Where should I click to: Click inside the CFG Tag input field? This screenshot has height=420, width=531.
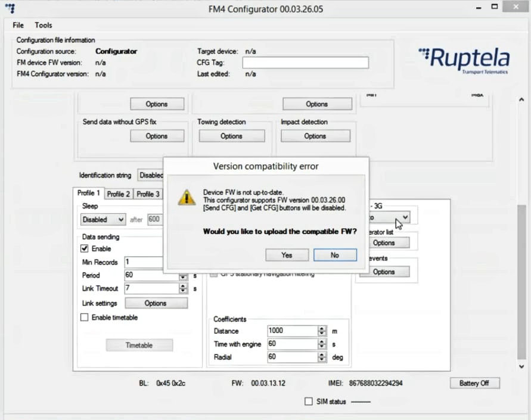pos(305,63)
